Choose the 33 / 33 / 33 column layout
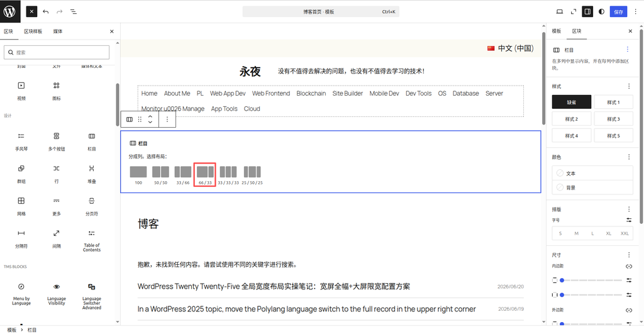The image size is (644, 334). coord(228,175)
